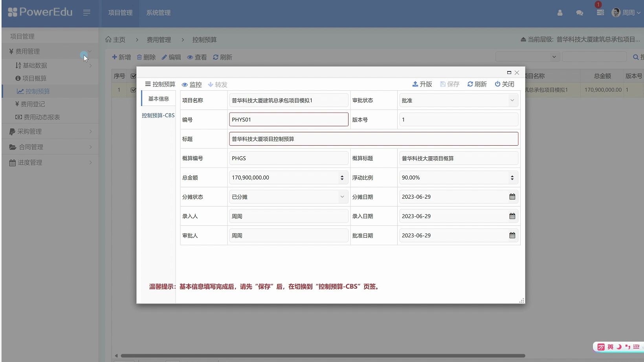The height and width of the screenshot is (362, 644).
Task: Click the 保存 save button in dialog
Action: click(450, 84)
